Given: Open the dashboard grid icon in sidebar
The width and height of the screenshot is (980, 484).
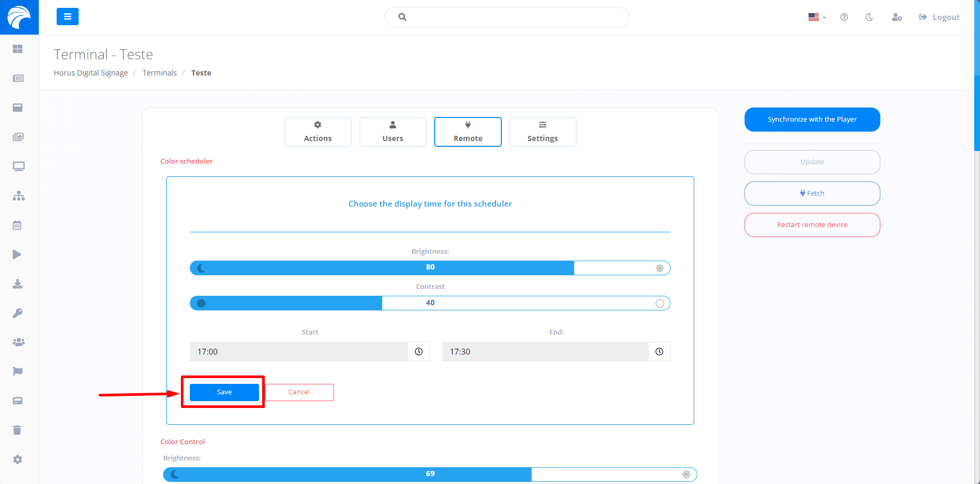Looking at the screenshot, I should (18, 49).
